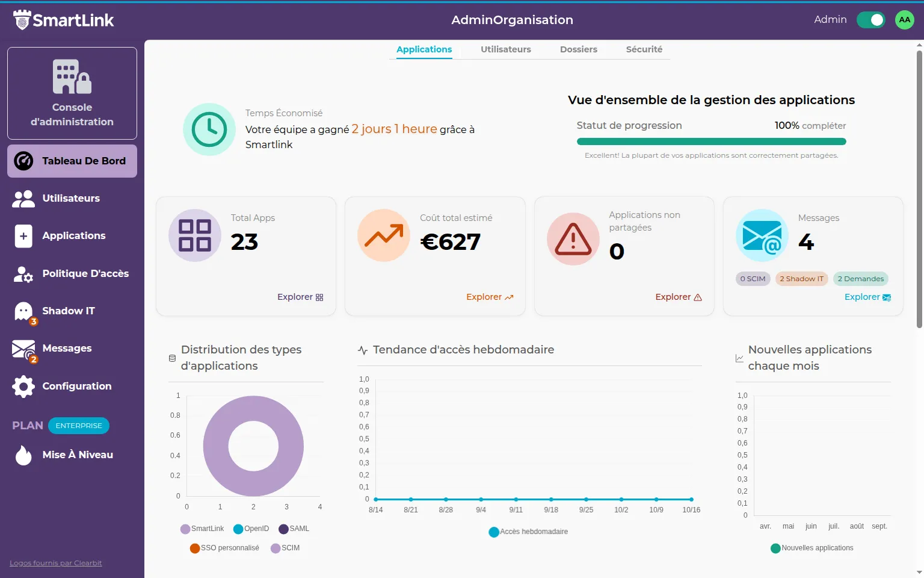Open the Console d'administration panel

(x=72, y=93)
